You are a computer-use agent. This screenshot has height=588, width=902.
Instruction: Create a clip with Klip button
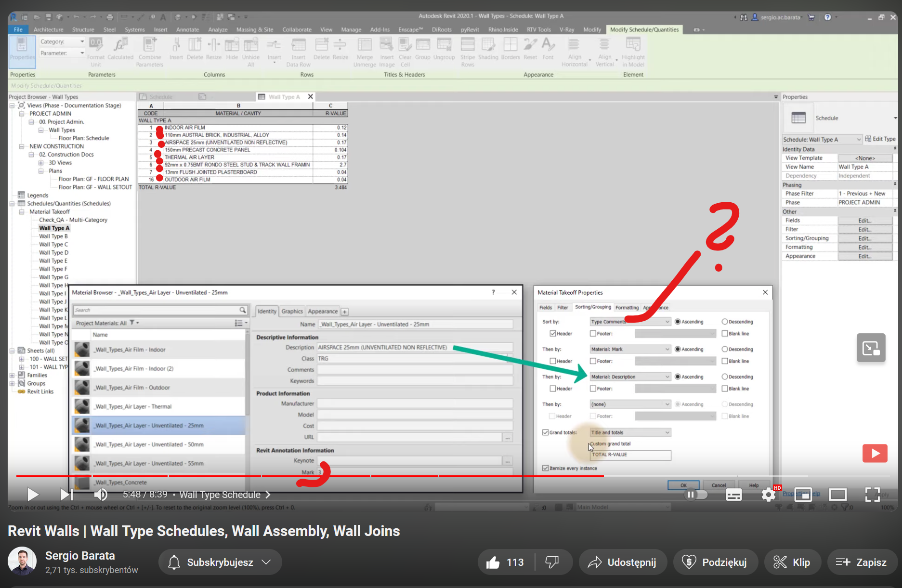[x=792, y=562]
